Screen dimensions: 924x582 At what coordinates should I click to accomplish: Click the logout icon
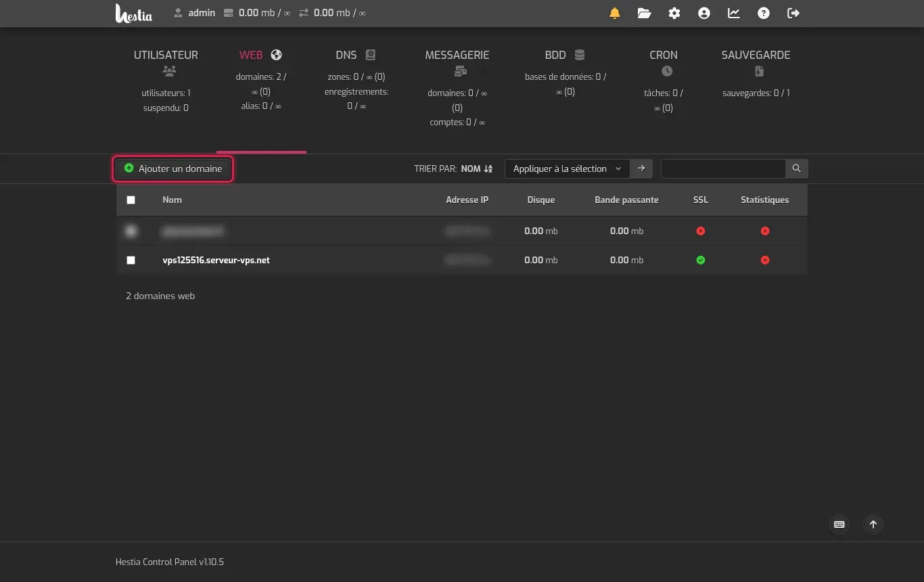tap(793, 13)
